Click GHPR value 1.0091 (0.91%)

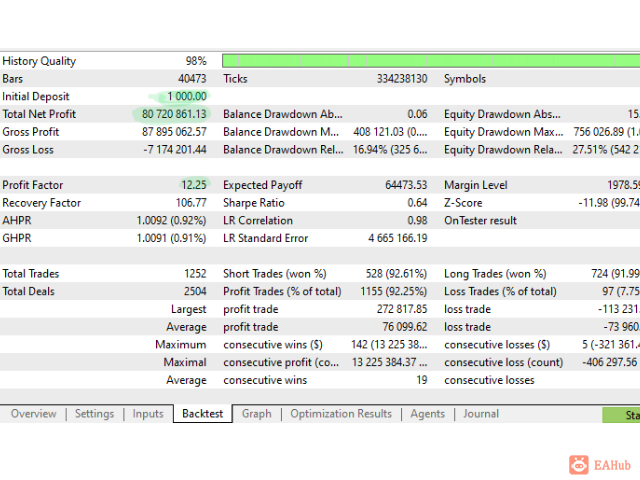click(171, 238)
